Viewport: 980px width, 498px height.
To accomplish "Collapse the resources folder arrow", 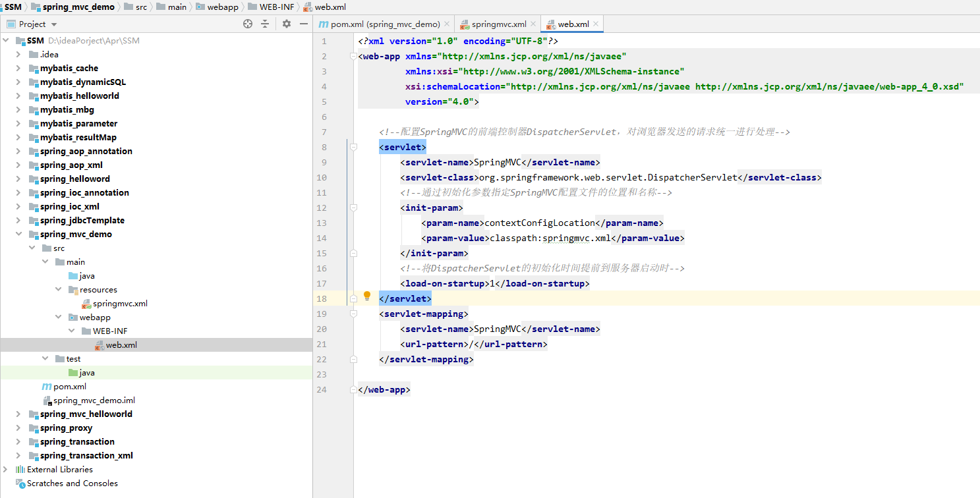I will point(59,290).
